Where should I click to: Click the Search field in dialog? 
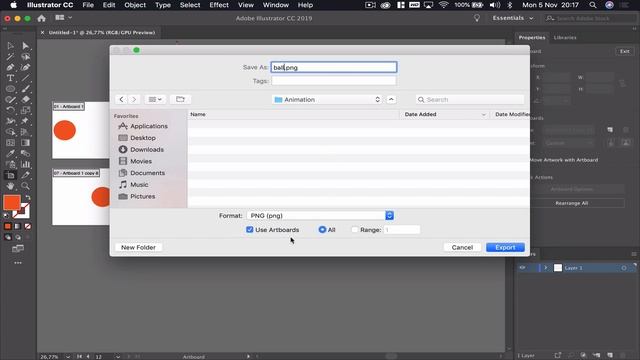tap(470, 100)
